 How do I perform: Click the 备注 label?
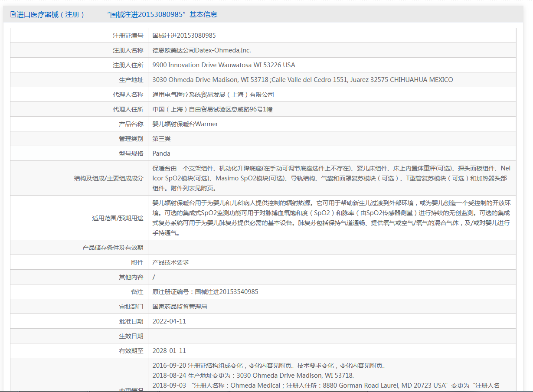tap(137, 292)
